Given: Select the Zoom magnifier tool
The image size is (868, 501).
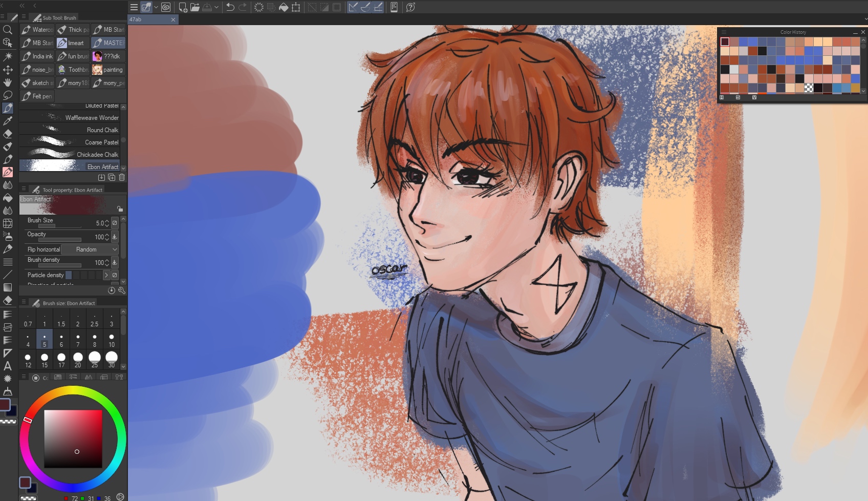Looking at the screenshot, I should (8, 30).
